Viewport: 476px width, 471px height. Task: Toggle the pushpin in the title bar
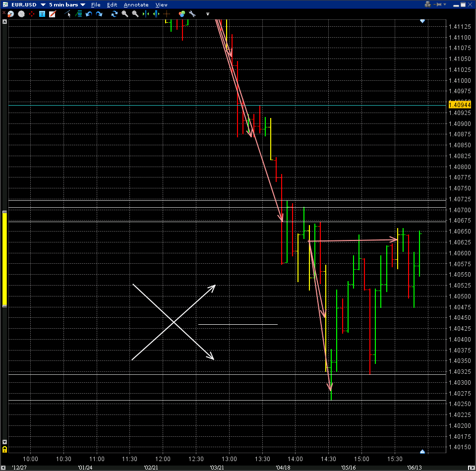[438, 4]
